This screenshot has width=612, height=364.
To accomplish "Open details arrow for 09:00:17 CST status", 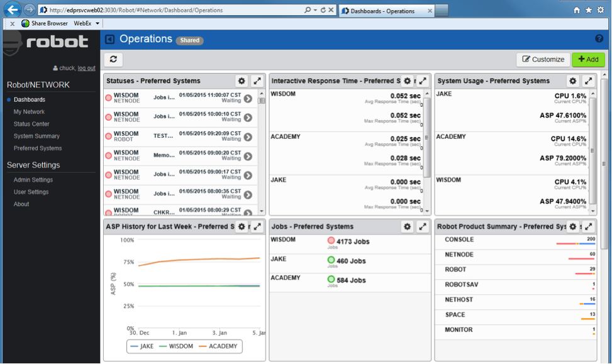I will [x=248, y=175].
